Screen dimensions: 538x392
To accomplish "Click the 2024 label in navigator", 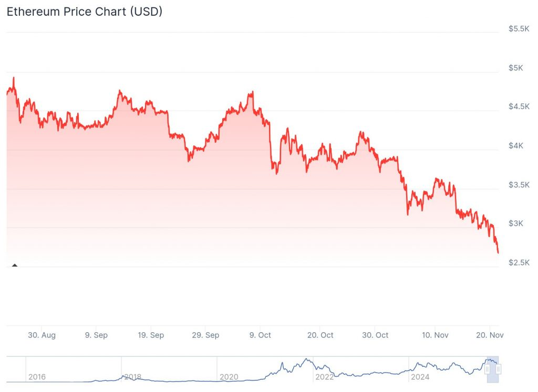I will point(420,377).
